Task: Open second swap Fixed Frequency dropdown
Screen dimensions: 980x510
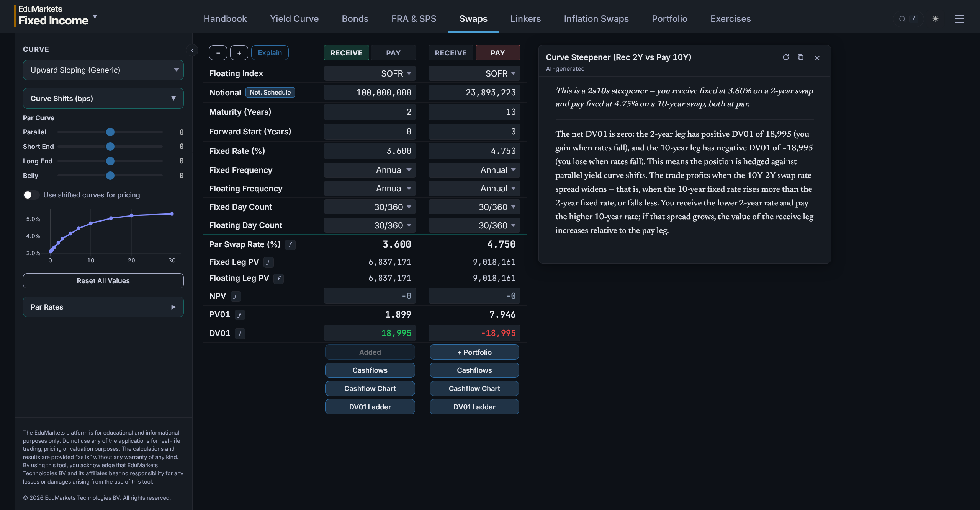Action: click(x=474, y=170)
